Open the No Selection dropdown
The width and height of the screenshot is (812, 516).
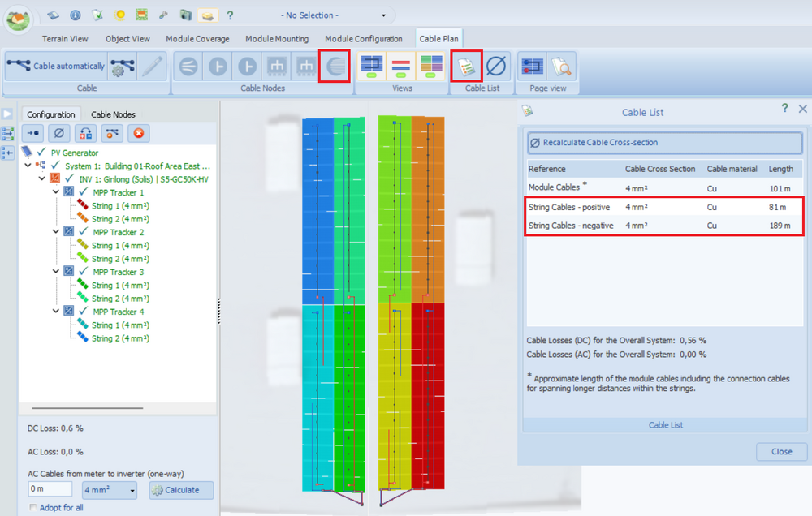click(x=383, y=15)
